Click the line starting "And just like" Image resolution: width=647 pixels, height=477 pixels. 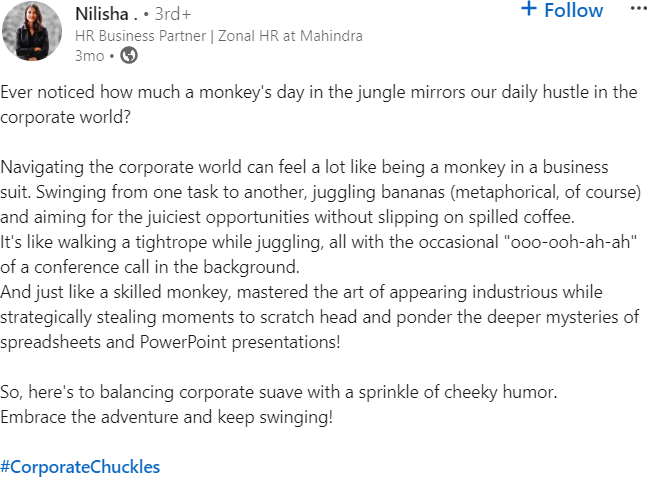tap(300, 291)
